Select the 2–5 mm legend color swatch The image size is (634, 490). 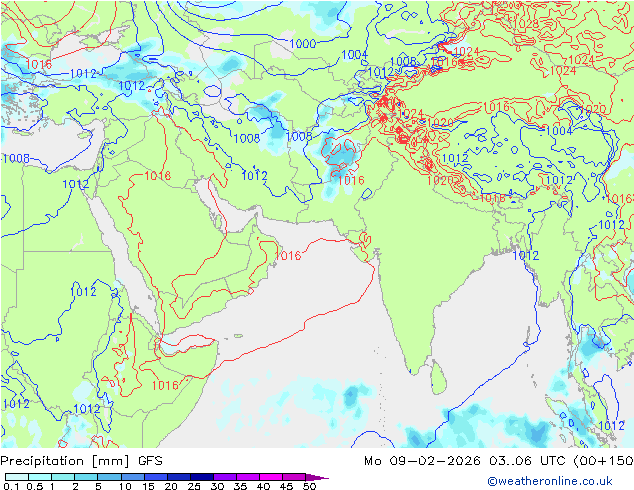tap(86, 477)
